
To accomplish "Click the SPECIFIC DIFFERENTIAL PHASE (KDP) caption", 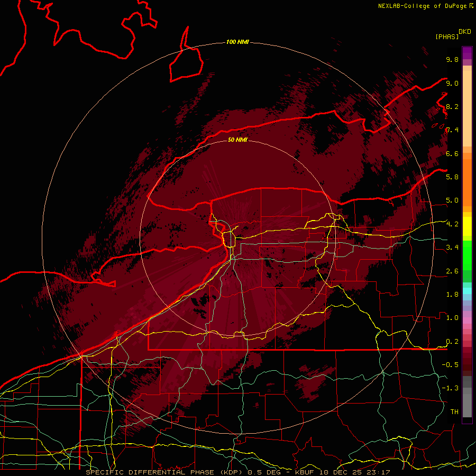I will pos(164,472).
